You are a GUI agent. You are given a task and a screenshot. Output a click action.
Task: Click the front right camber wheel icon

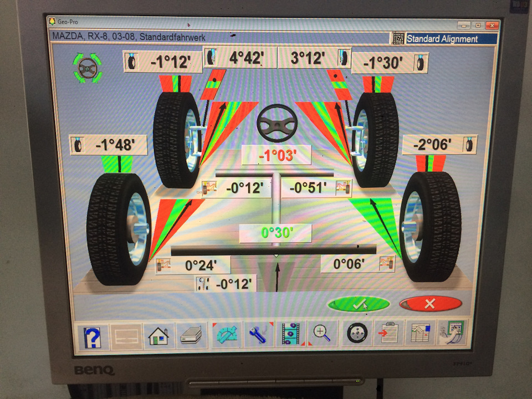point(421,63)
